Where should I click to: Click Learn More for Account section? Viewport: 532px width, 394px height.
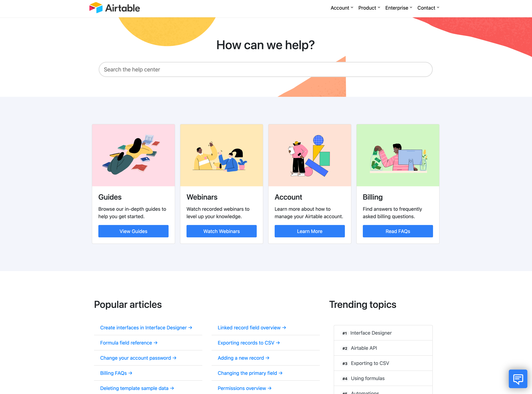(310, 231)
